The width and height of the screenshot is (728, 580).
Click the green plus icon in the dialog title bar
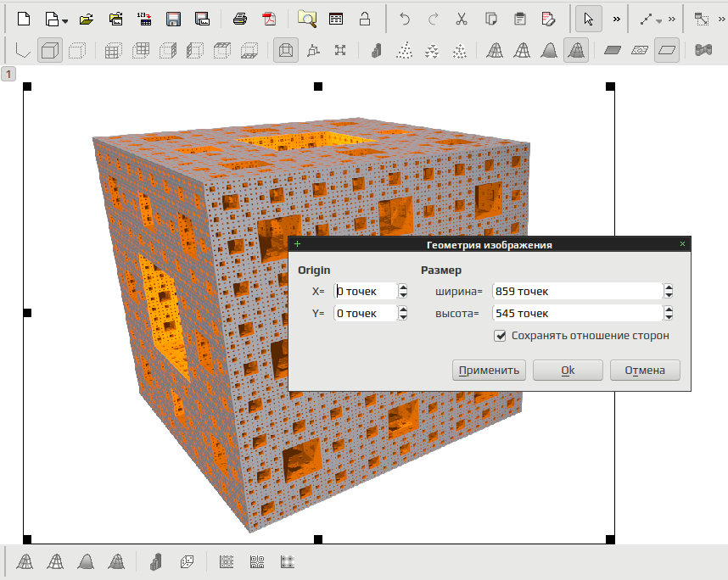pos(297,244)
